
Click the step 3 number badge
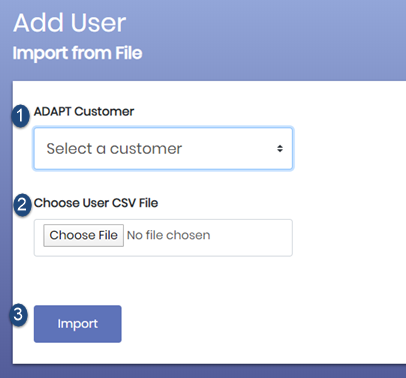(18, 315)
